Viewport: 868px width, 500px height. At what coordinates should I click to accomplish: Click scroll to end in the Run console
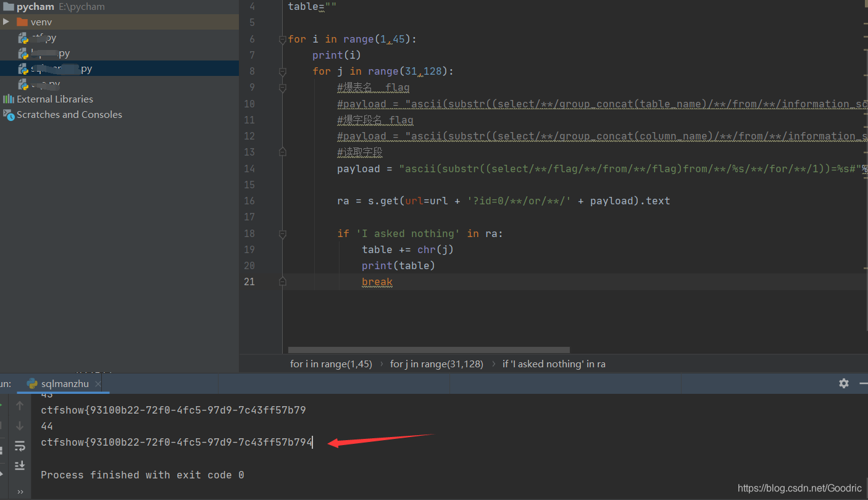(x=20, y=465)
